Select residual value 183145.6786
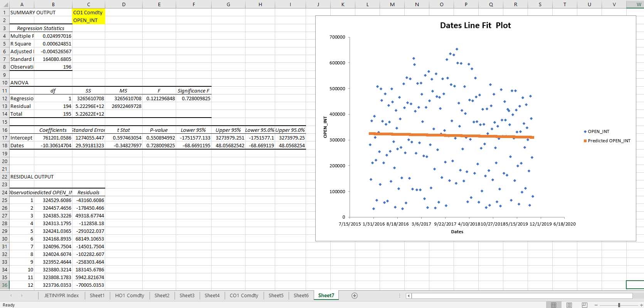 [89, 269]
